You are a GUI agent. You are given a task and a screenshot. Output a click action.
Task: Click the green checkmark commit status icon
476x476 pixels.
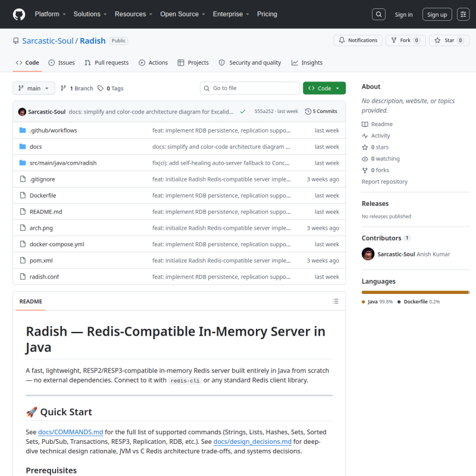point(243,111)
